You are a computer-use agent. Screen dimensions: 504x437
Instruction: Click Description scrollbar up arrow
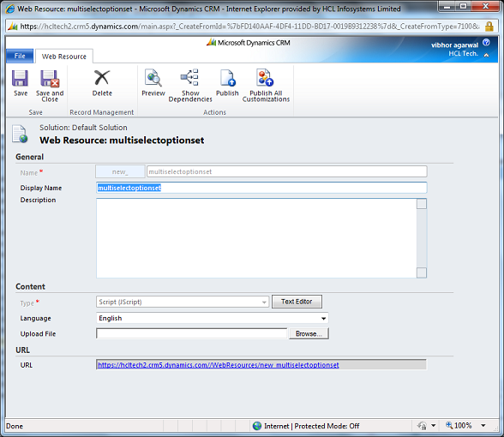coord(422,204)
